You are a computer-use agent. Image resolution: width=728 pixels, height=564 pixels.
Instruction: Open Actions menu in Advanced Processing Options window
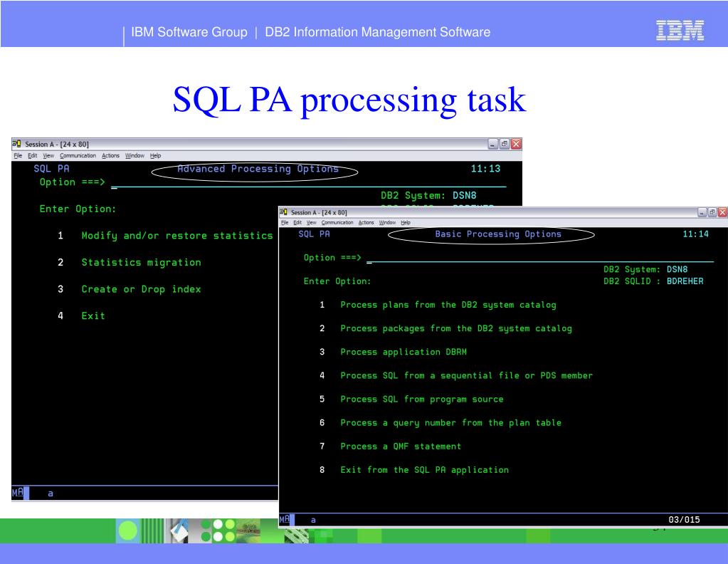pyautogui.click(x=110, y=156)
